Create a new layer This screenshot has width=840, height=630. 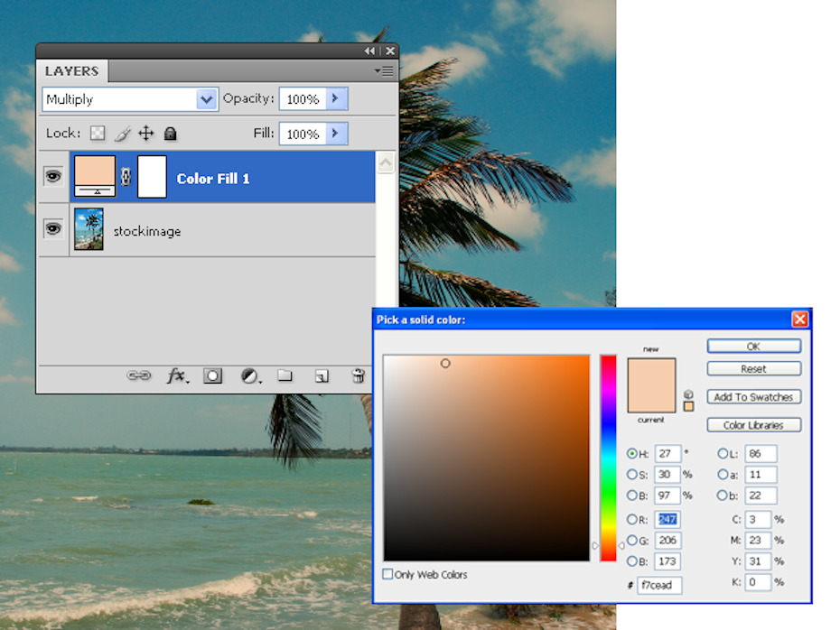click(322, 376)
